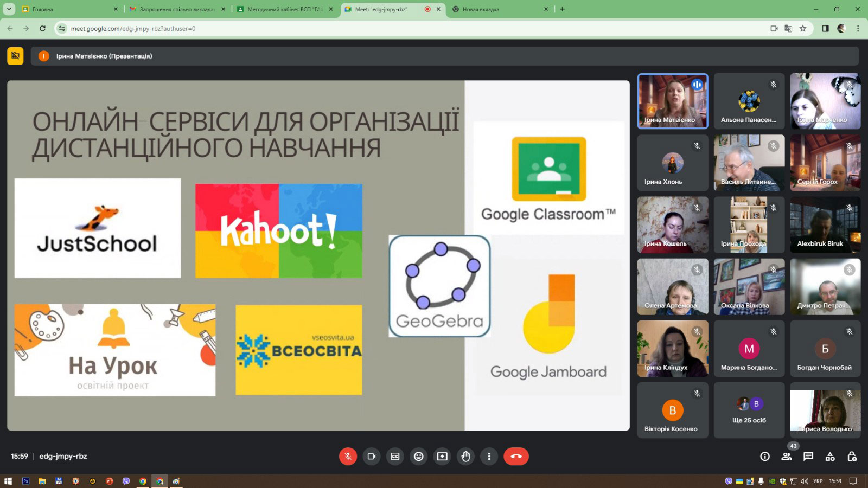Show the people list with 43 participants
This screenshot has height=488, width=868.
[x=787, y=457]
